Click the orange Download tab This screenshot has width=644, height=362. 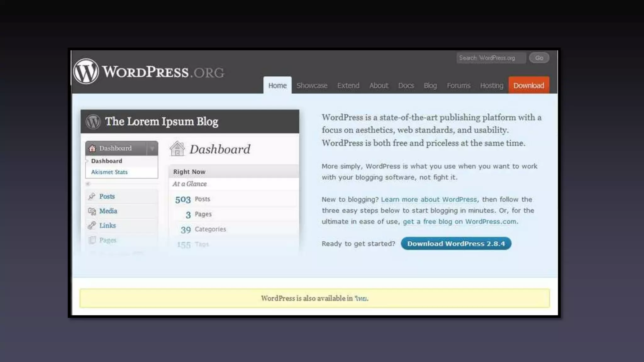point(529,85)
